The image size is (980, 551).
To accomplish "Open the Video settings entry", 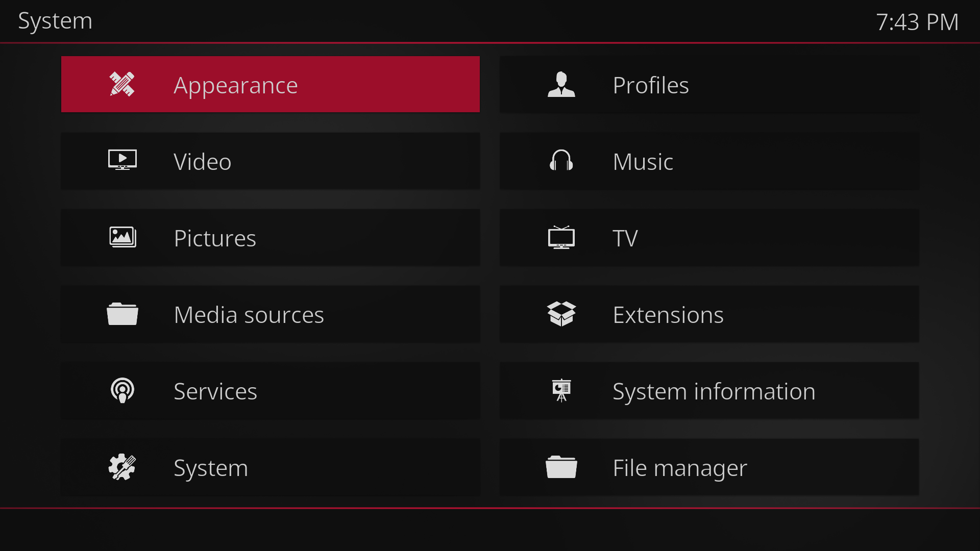I will click(202, 162).
